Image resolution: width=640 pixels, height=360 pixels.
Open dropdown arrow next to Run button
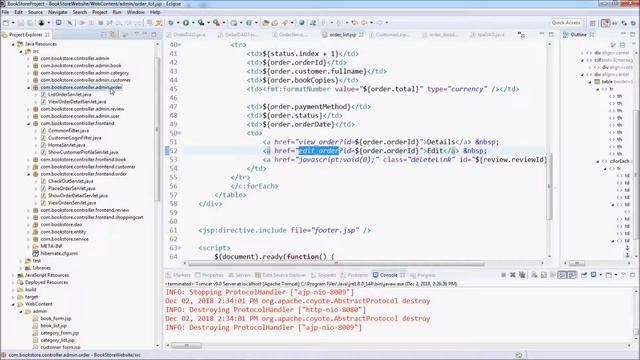pyautogui.click(x=193, y=23)
